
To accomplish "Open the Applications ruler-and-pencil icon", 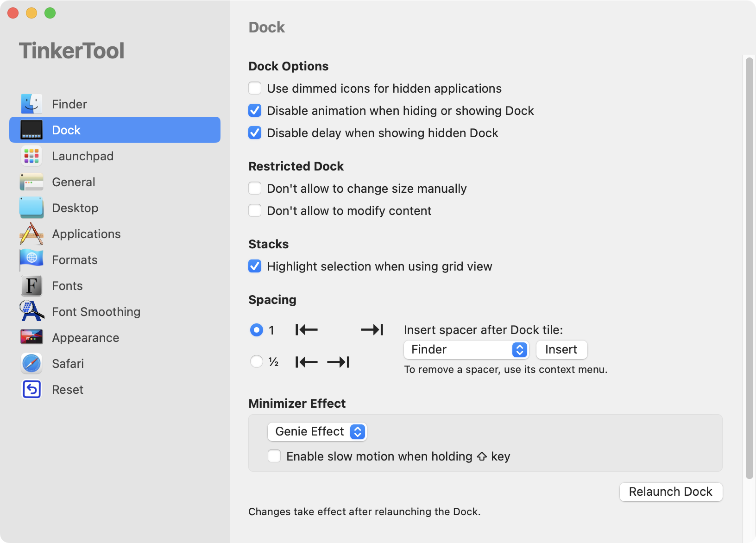I will pos(31,234).
